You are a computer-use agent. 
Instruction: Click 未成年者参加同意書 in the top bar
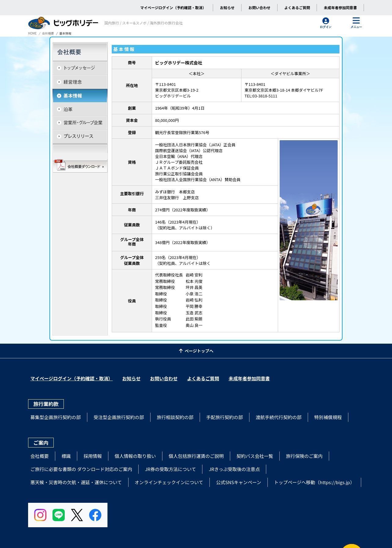(x=340, y=8)
